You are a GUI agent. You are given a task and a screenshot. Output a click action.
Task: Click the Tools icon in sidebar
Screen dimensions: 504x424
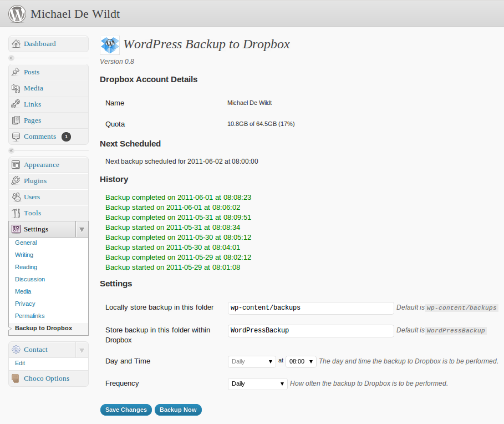point(16,213)
